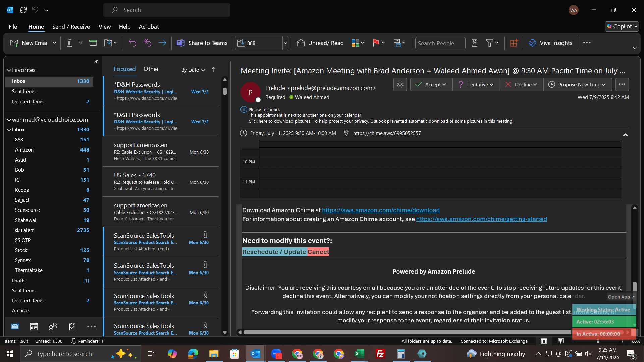Click the Reply arrow icon
Screen dimensions: 644x362
coord(132,43)
